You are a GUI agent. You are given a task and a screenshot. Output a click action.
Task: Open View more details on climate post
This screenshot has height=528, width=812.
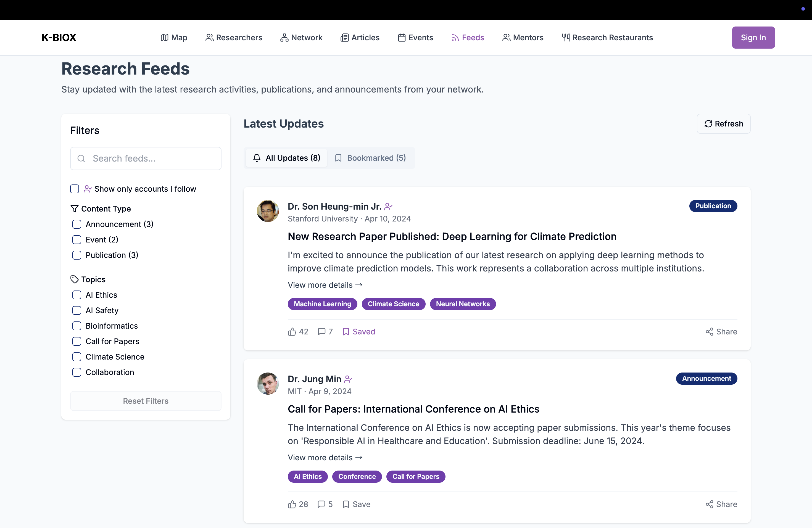[x=325, y=285]
